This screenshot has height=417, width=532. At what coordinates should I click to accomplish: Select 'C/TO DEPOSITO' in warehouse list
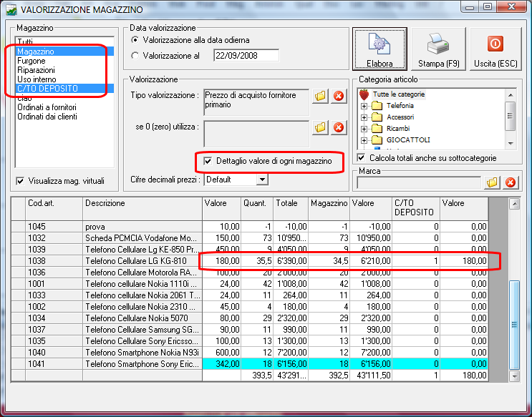coord(64,89)
